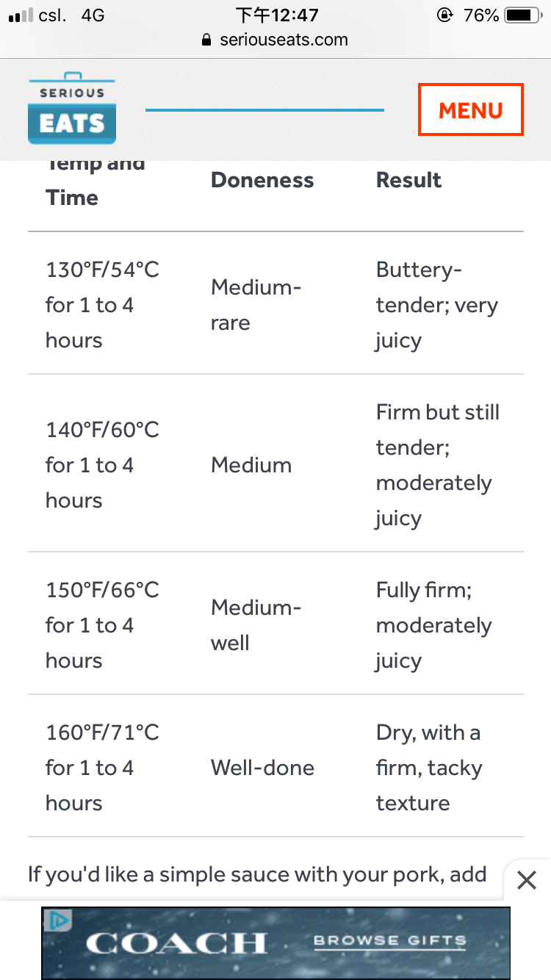551x980 pixels.
Task: Tap the Medium-well doneness cell
Action: (256, 625)
